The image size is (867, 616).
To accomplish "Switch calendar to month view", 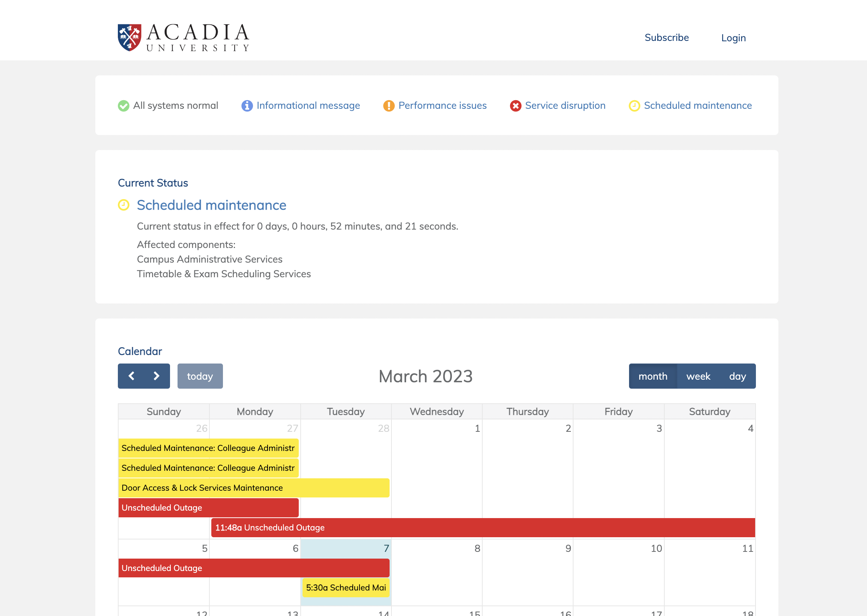I will point(653,376).
